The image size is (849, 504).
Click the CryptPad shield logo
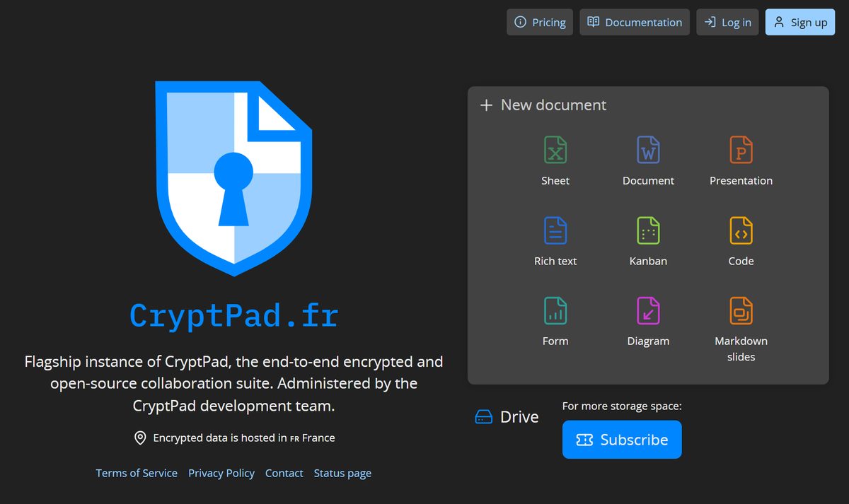(233, 178)
